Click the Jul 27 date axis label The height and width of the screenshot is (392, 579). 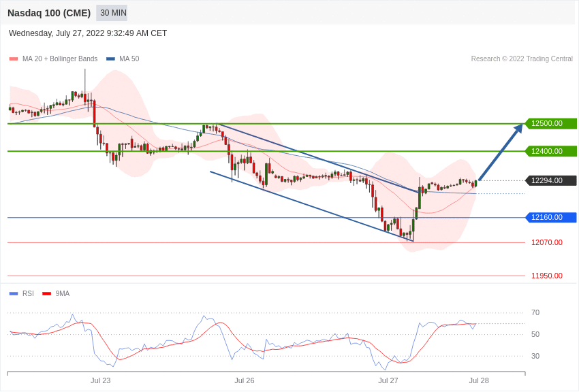[x=388, y=380]
